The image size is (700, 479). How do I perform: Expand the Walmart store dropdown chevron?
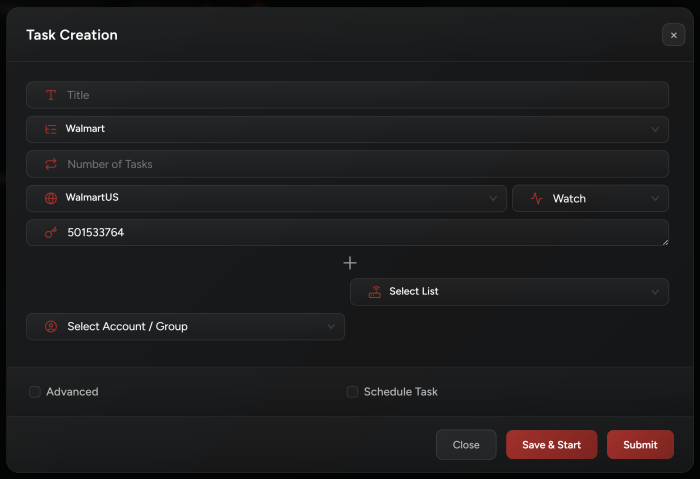tap(654, 129)
